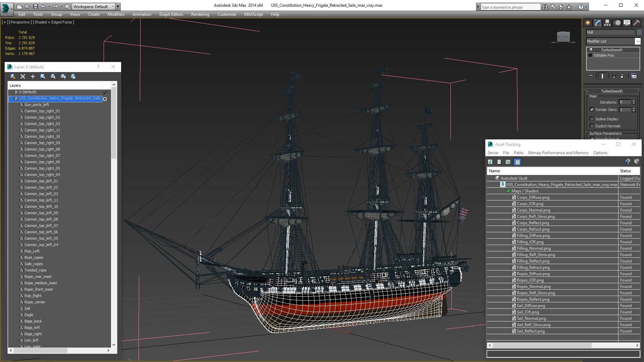Viewport: 644px width, 362px height.
Task: Enable Isoline Display checkbox
Action: [x=592, y=119]
